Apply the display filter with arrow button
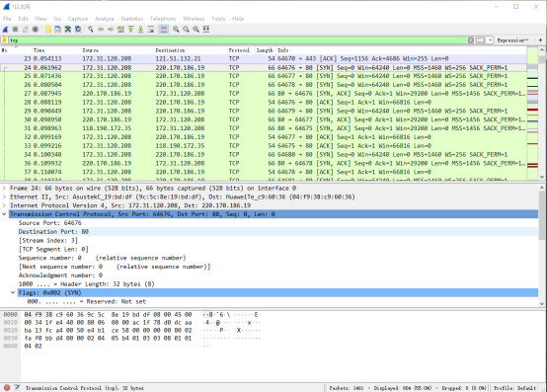 (481, 40)
